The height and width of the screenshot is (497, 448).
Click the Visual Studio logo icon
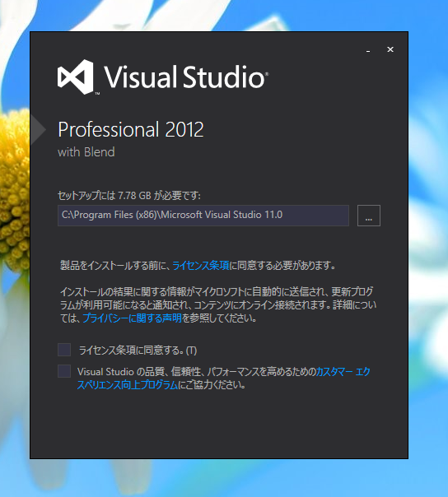point(76,77)
